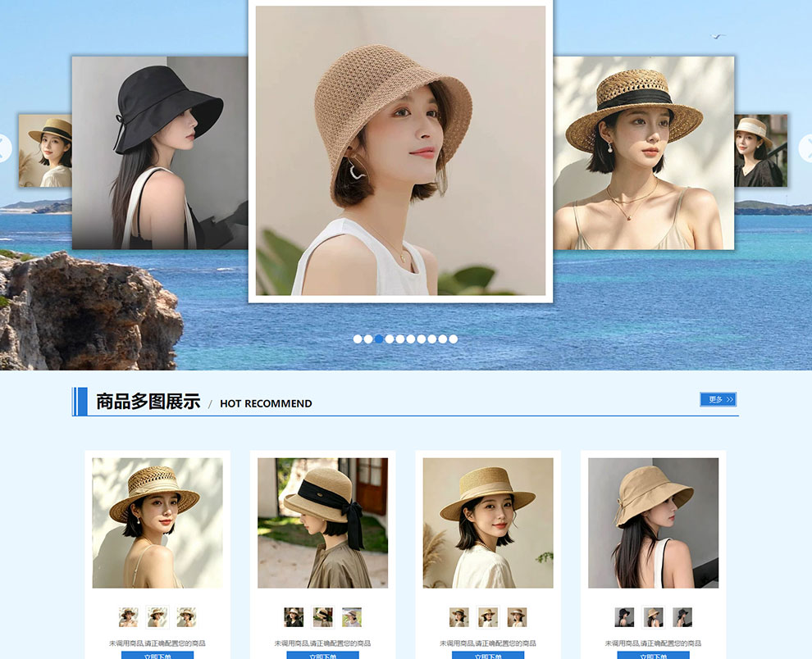The width and height of the screenshot is (812, 659).
Task: Click the straw boater hat carousel image
Action: point(644,152)
